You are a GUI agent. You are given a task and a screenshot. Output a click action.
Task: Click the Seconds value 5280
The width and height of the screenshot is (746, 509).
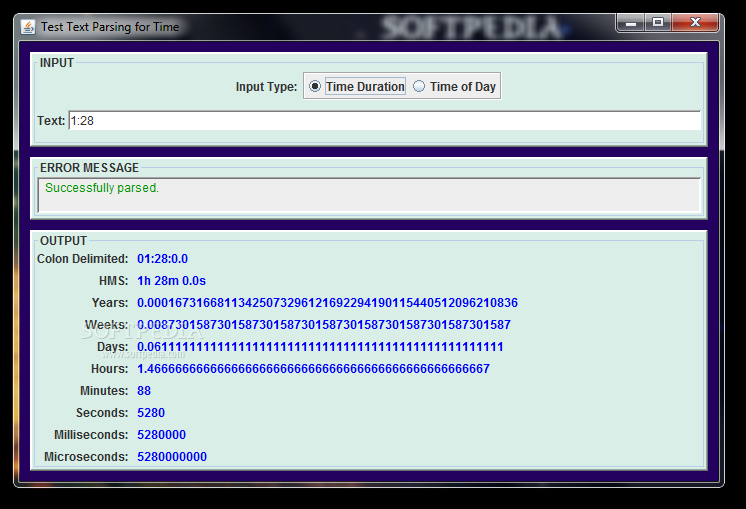(x=151, y=412)
